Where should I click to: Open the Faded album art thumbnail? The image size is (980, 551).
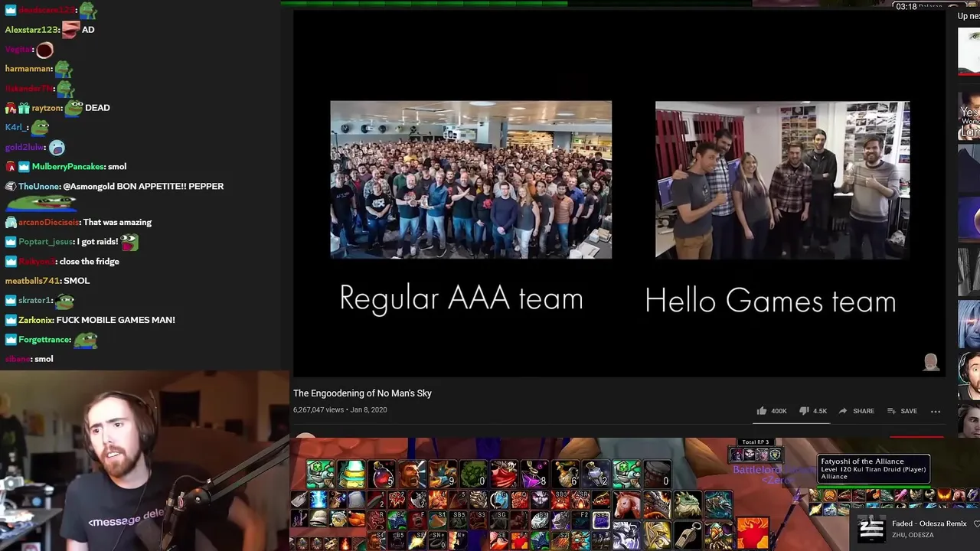[x=871, y=529]
